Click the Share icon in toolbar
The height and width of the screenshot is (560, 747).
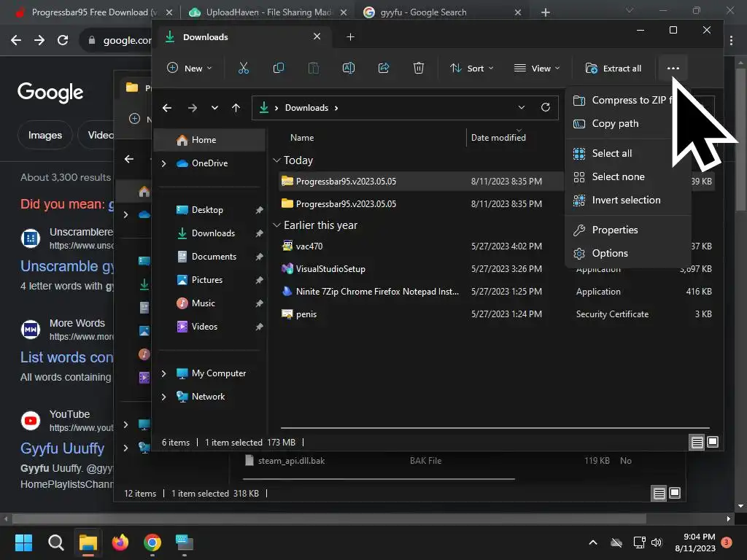click(x=384, y=68)
